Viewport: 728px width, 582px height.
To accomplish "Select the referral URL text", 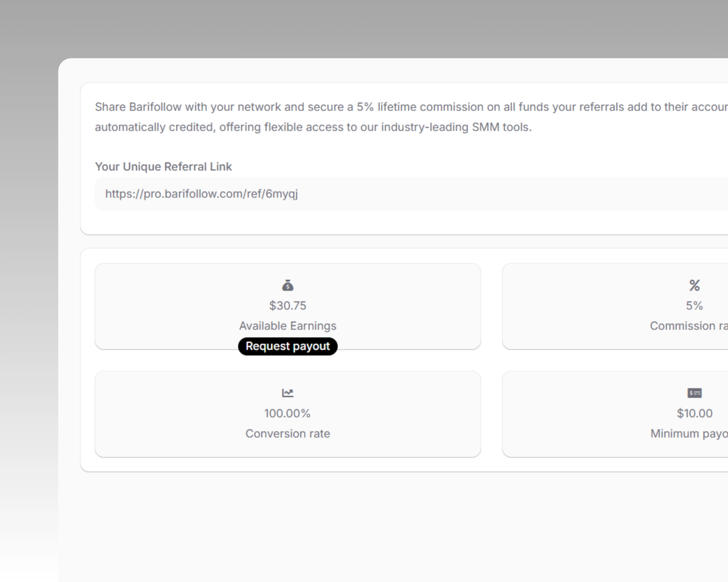I will [201, 194].
